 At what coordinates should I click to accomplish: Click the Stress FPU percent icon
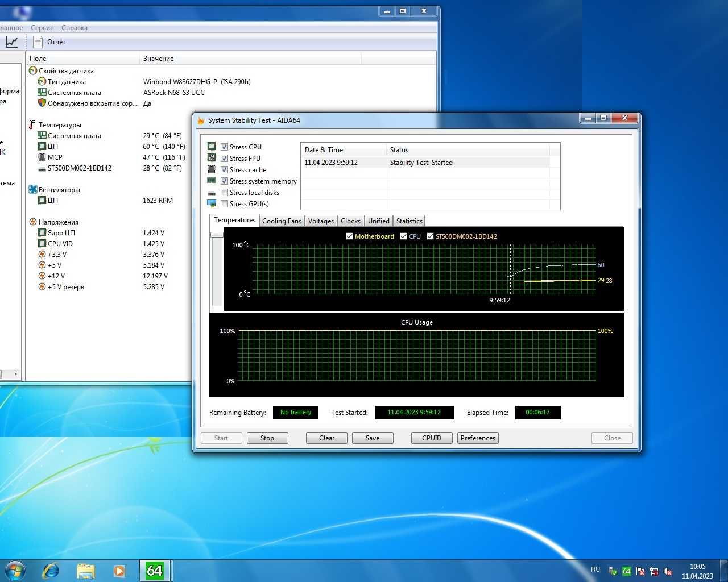tap(212, 158)
